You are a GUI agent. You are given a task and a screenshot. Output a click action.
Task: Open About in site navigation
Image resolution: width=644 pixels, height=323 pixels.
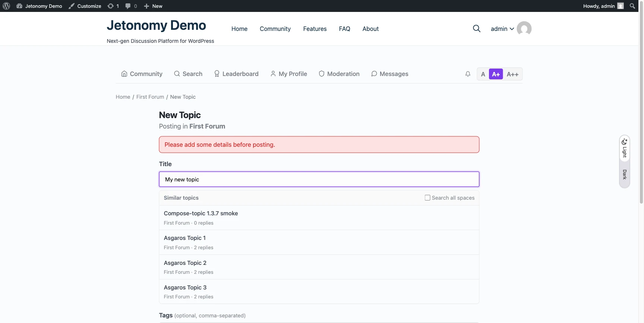pyautogui.click(x=370, y=29)
